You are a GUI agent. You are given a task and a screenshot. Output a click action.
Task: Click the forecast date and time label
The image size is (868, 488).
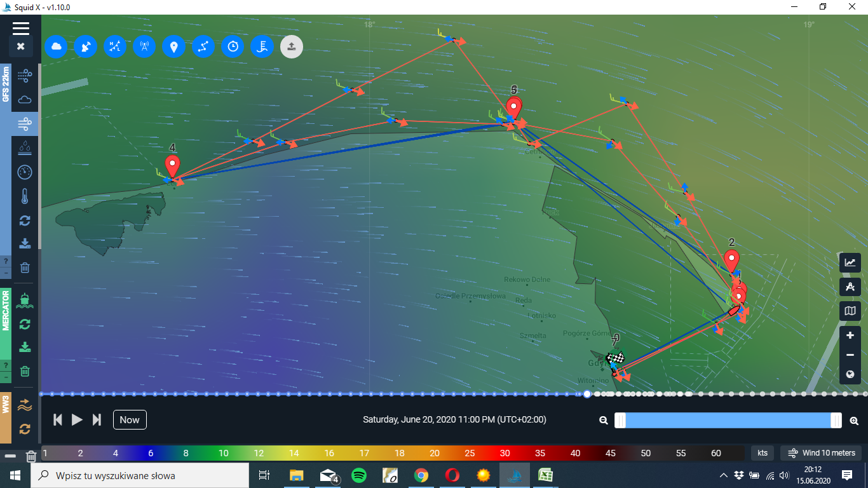454,419
